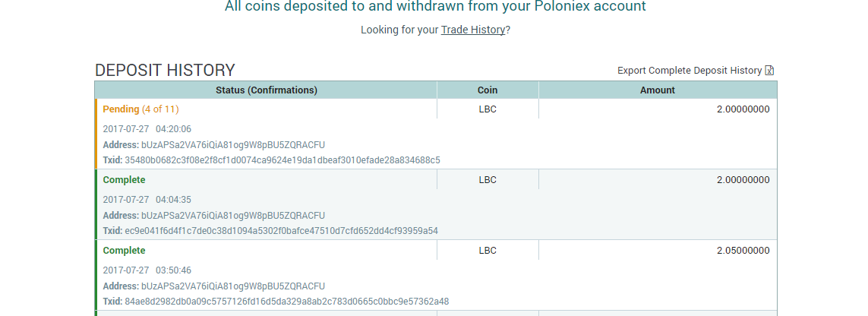
Task: Click the 2.05000000 amount value
Action: tap(743, 251)
